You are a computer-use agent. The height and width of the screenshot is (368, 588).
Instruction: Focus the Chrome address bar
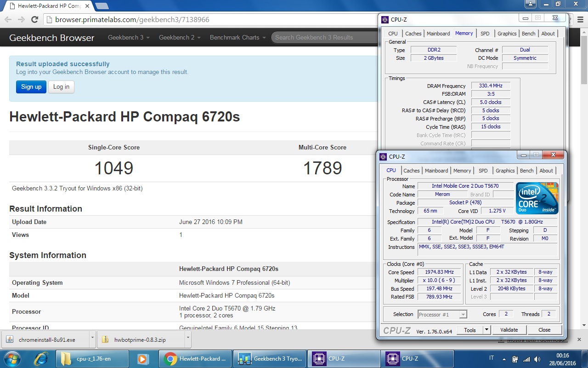(x=211, y=19)
